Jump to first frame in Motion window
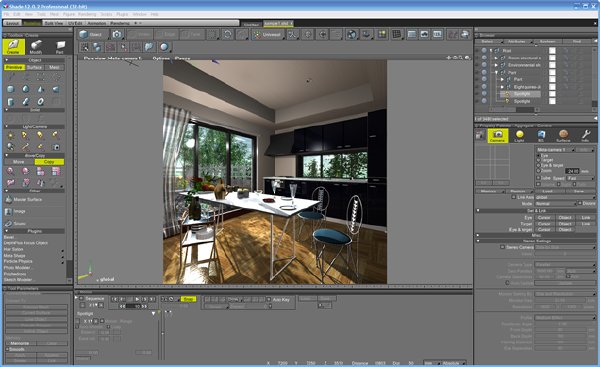Viewport: 600px width, 367px height. click(114, 299)
